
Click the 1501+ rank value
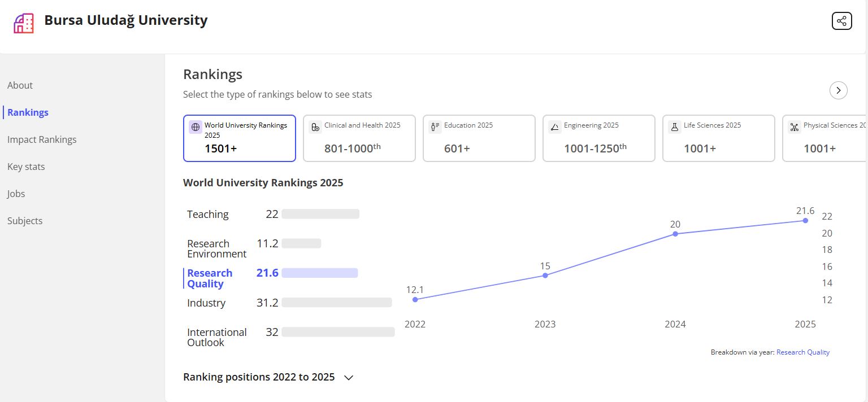220,148
